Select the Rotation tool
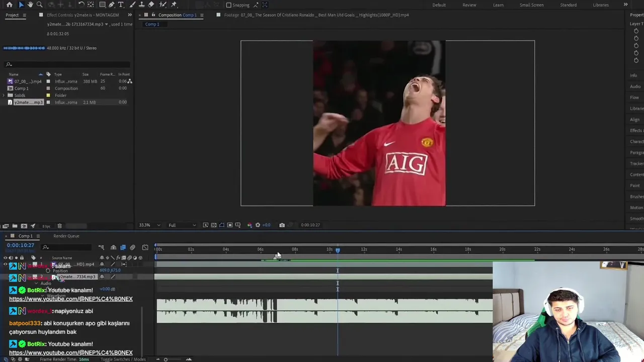Screen dimensions: 644x362 (81, 5)
